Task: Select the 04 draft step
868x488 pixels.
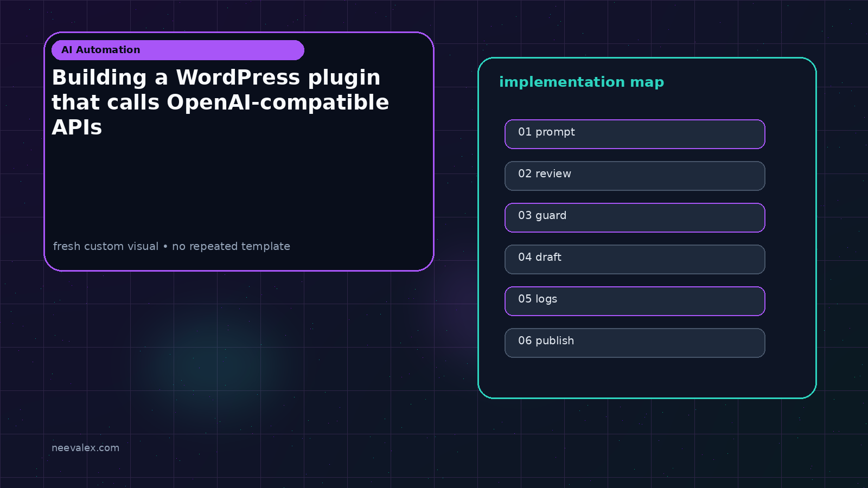Action: tap(635, 259)
